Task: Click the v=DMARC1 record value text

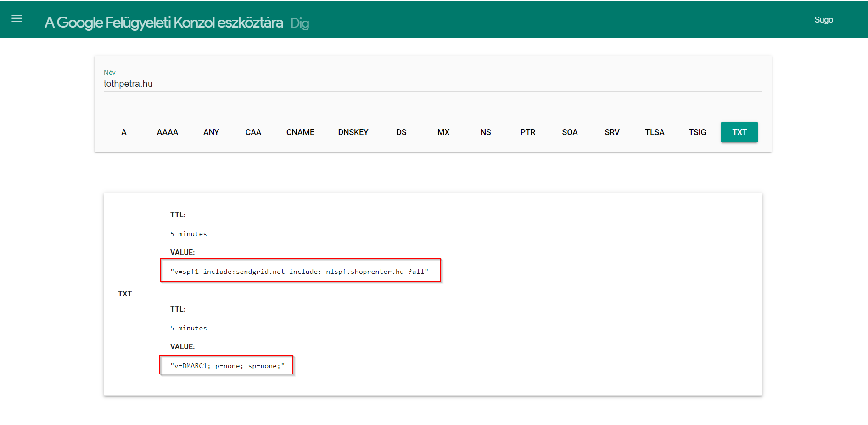Action: coord(227,366)
